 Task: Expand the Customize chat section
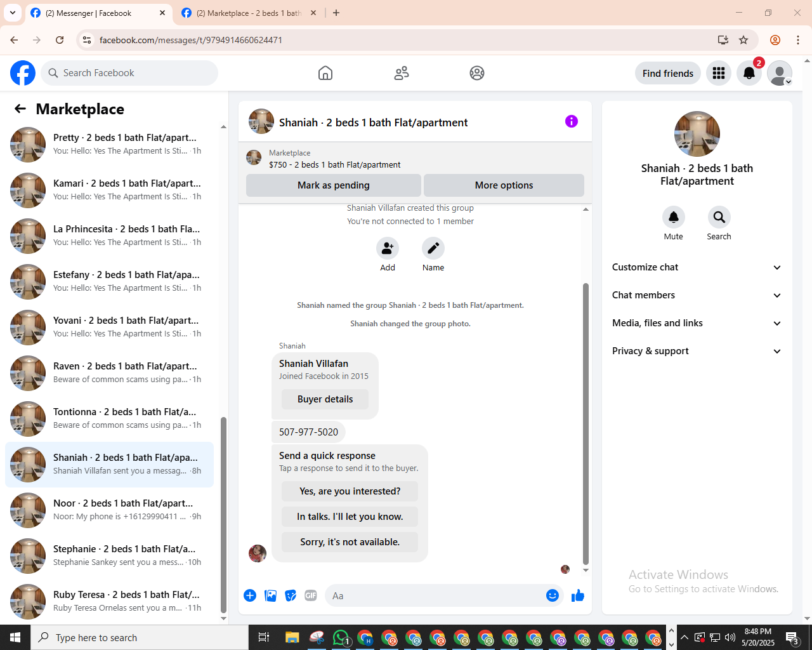[697, 267]
